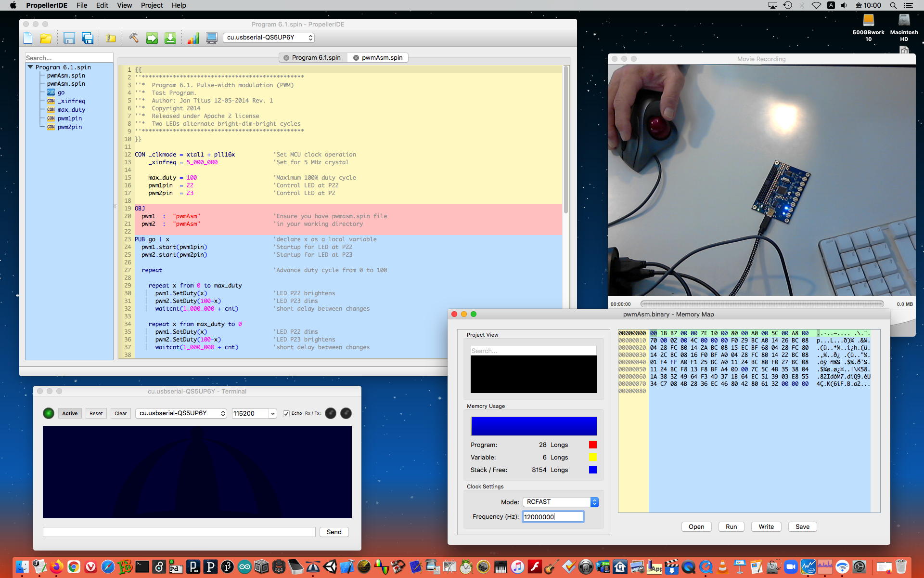Click the Save All double-floppy icon

[x=88, y=38]
